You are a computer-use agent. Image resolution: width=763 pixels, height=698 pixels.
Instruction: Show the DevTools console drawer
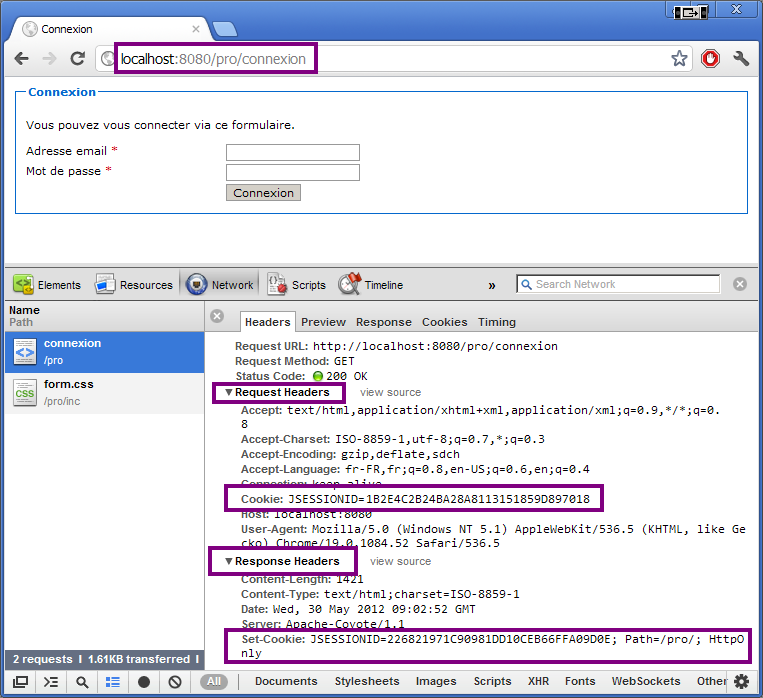[51, 682]
